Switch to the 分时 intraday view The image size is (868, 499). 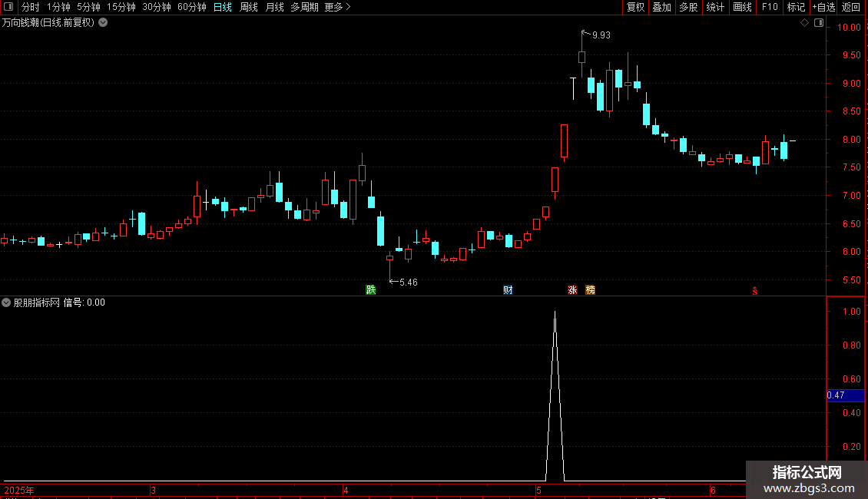(31, 7)
